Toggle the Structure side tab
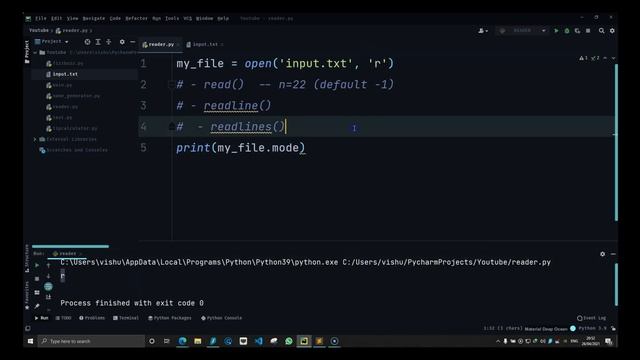 27,258
